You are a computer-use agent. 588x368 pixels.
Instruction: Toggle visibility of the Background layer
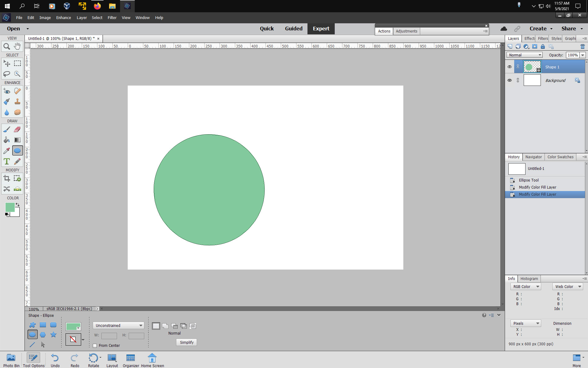click(510, 80)
